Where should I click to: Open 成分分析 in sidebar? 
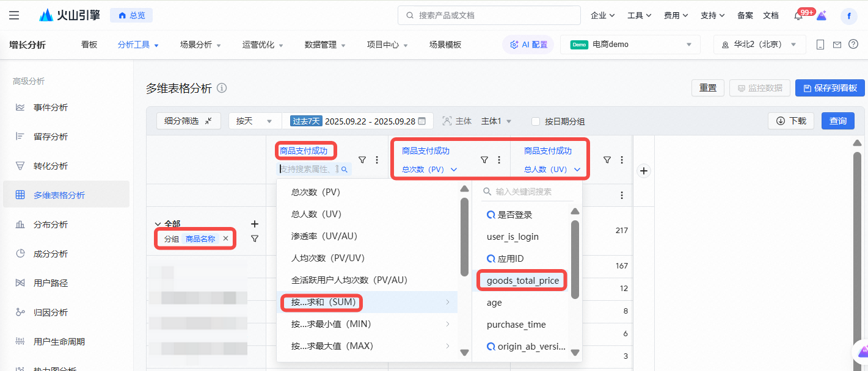pyautogui.click(x=51, y=254)
